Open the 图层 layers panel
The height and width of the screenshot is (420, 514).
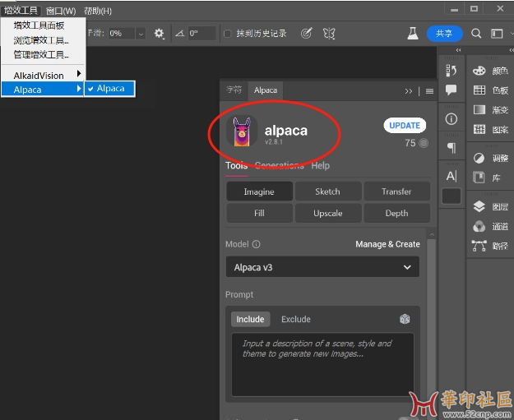tap(490, 207)
